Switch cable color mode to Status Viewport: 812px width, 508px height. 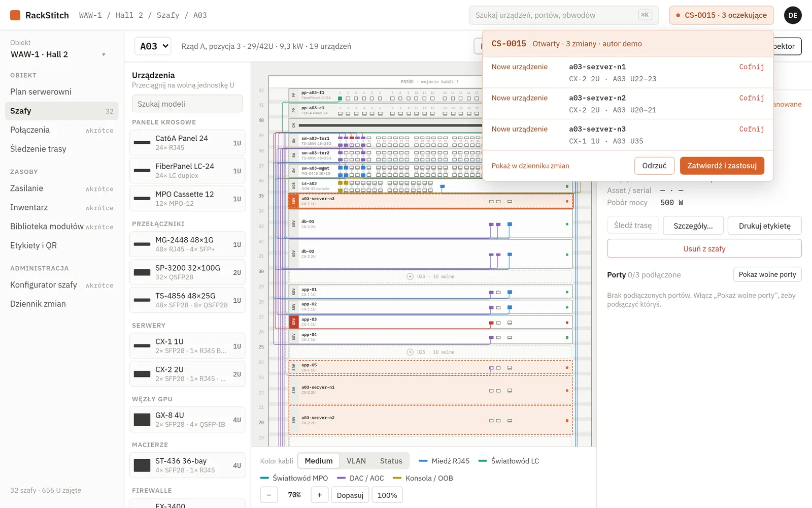pyautogui.click(x=391, y=461)
